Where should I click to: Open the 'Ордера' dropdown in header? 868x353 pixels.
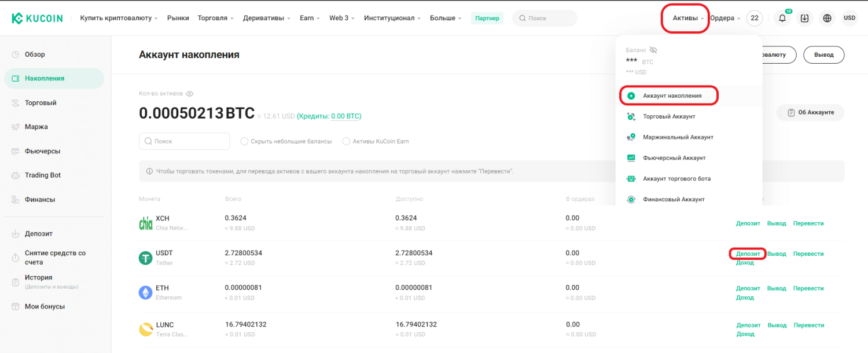(725, 19)
